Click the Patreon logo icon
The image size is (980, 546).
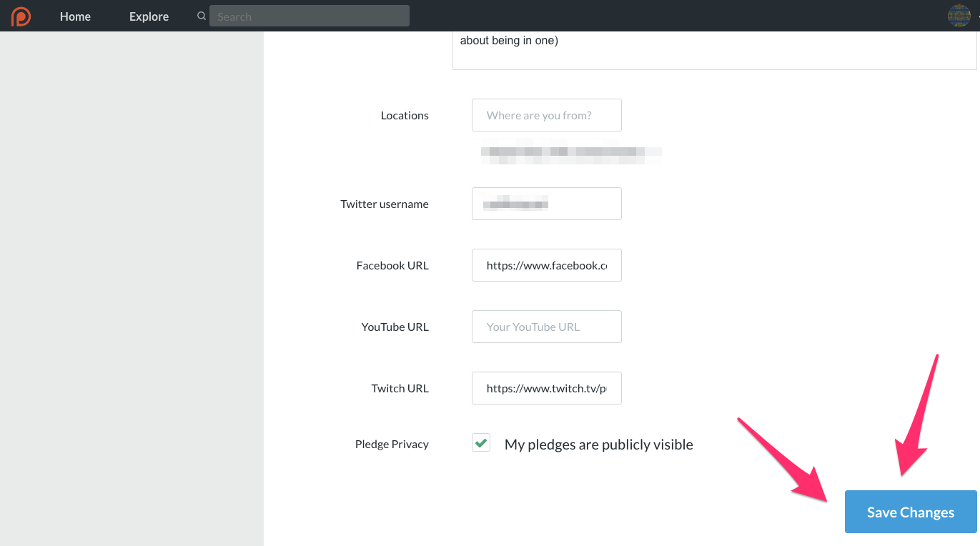tap(21, 16)
